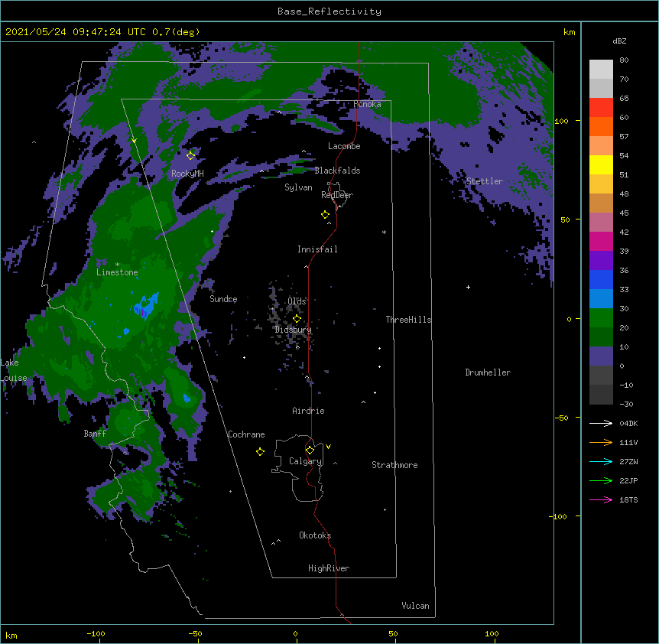
Task: Click the white 04DK arrow in legend
Action: 601,423
